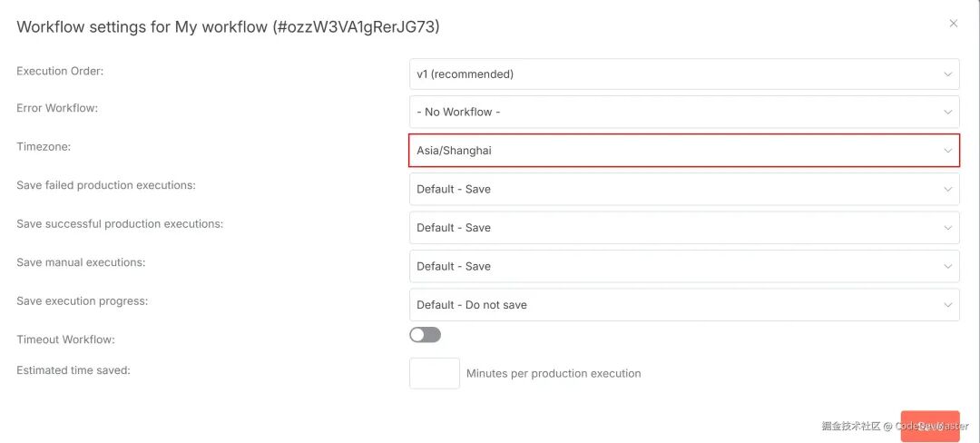Click the chevron arrow in Timezone field
The image size is (980, 443).
(947, 151)
